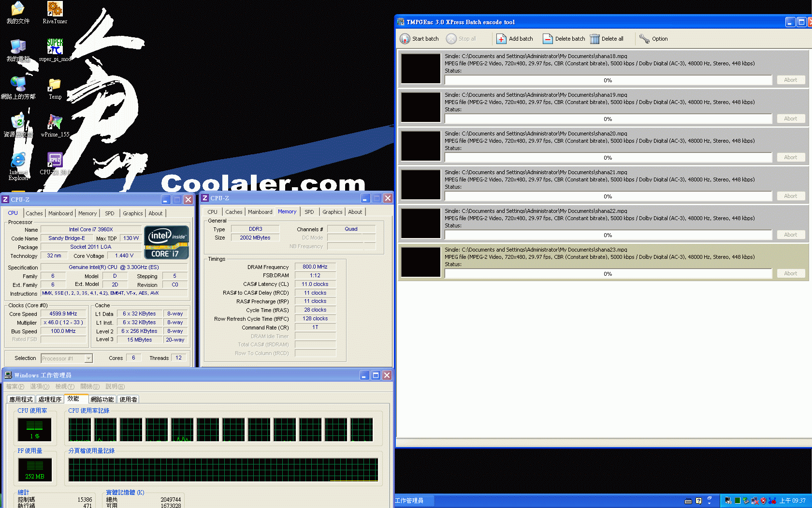Click the shana22.mpg 0% progress bar
The width and height of the screenshot is (812, 508).
[x=608, y=235]
